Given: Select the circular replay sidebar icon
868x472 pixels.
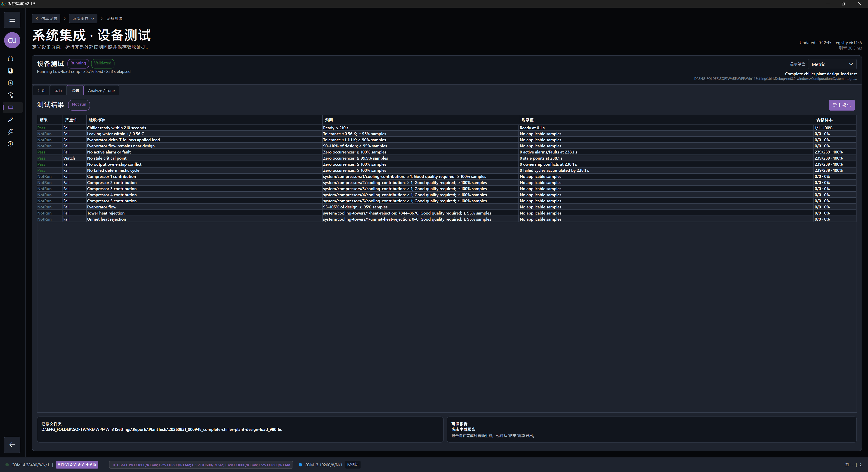Looking at the screenshot, I should (10, 95).
